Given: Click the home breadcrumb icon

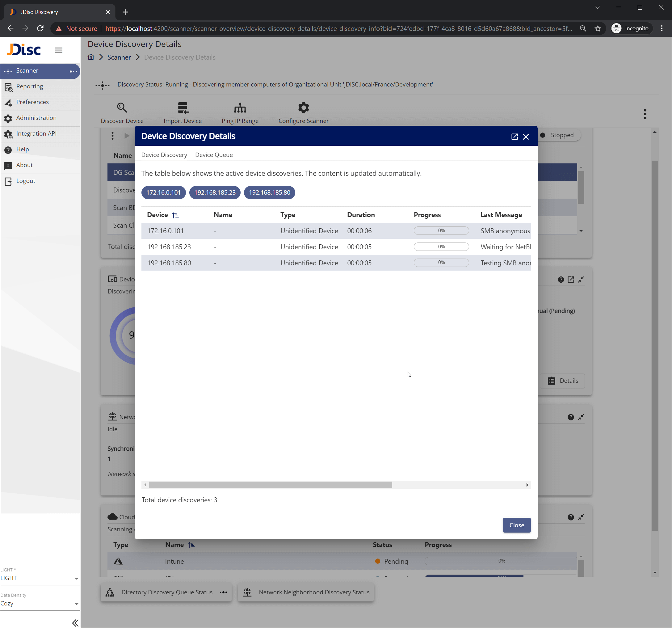Looking at the screenshot, I should (90, 57).
